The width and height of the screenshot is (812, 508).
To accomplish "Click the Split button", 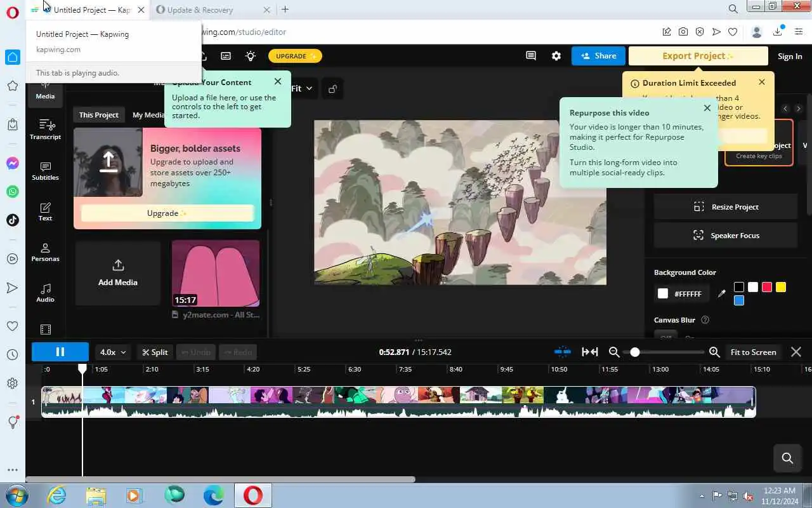I will point(155,352).
